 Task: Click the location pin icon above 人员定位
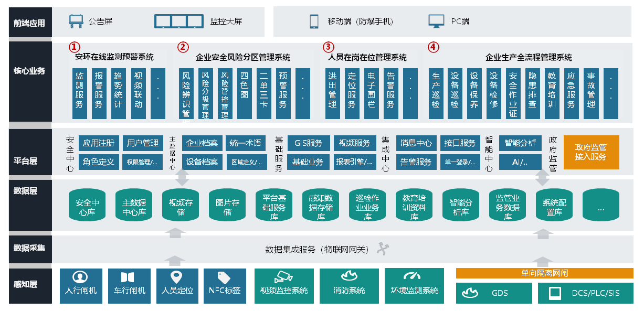(x=177, y=277)
